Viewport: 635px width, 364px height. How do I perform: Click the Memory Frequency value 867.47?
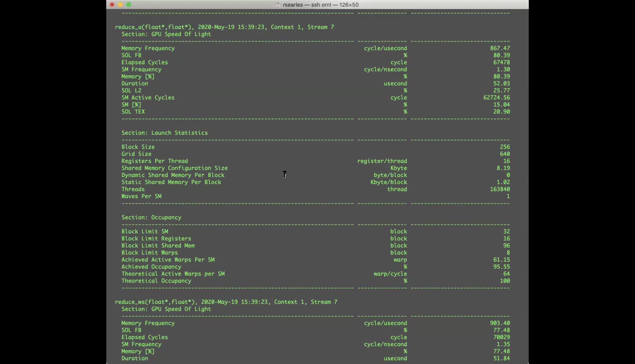[500, 48]
